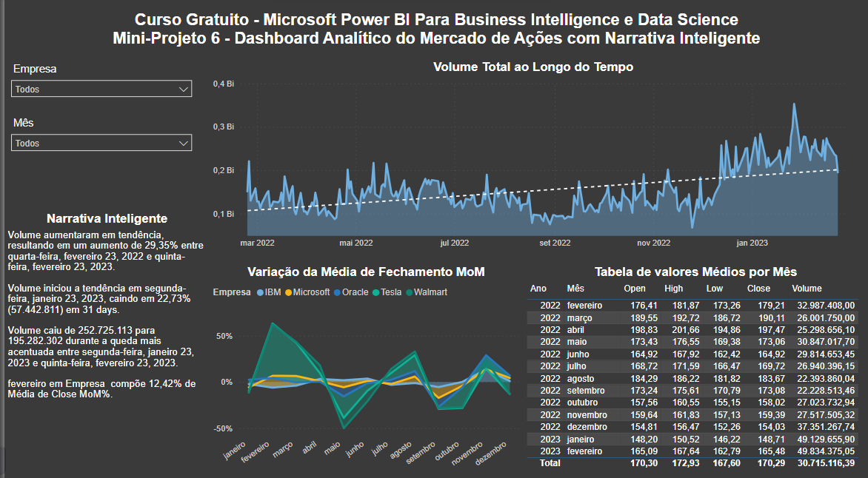
Task: Click the Tabela de valores Médios por Mês title
Action: coord(695,272)
